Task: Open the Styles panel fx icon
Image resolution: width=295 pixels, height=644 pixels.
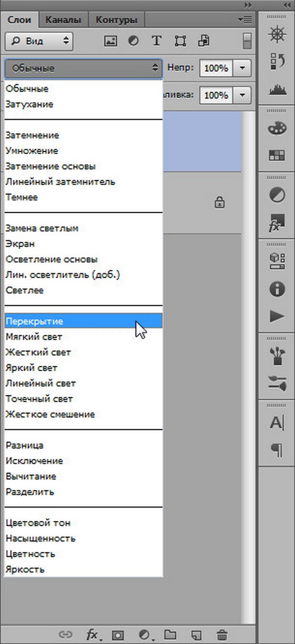Action: (277, 223)
